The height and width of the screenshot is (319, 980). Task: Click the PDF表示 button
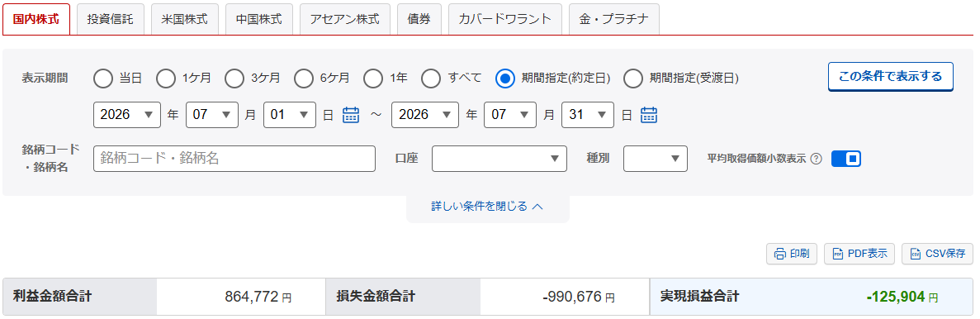click(859, 254)
